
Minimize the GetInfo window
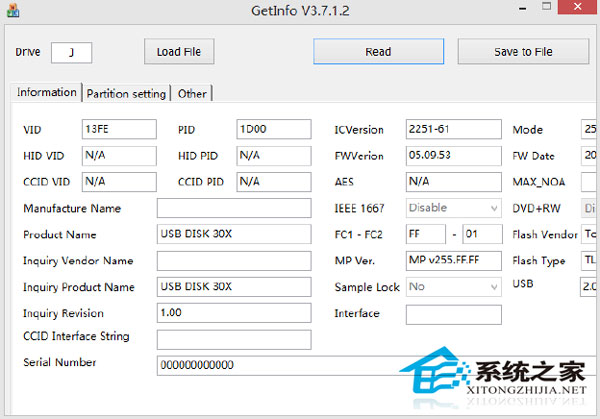coord(523,8)
